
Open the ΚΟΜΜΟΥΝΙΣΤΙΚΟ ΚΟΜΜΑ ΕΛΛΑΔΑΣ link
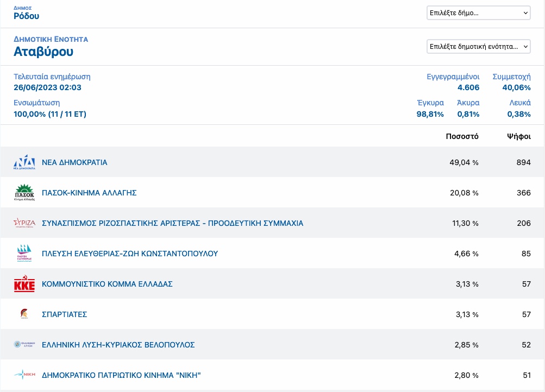[x=107, y=284]
